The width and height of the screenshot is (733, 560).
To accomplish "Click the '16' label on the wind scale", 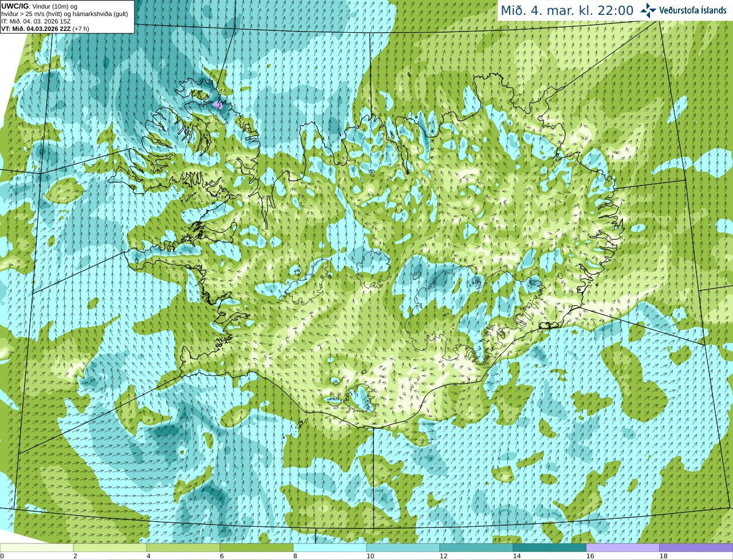I will pyautogui.click(x=590, y=556).
